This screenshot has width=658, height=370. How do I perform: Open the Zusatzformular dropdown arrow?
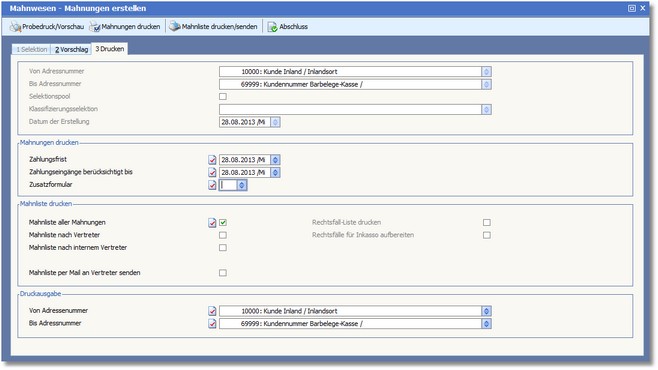pyautogui.click(x=242, y=185)
